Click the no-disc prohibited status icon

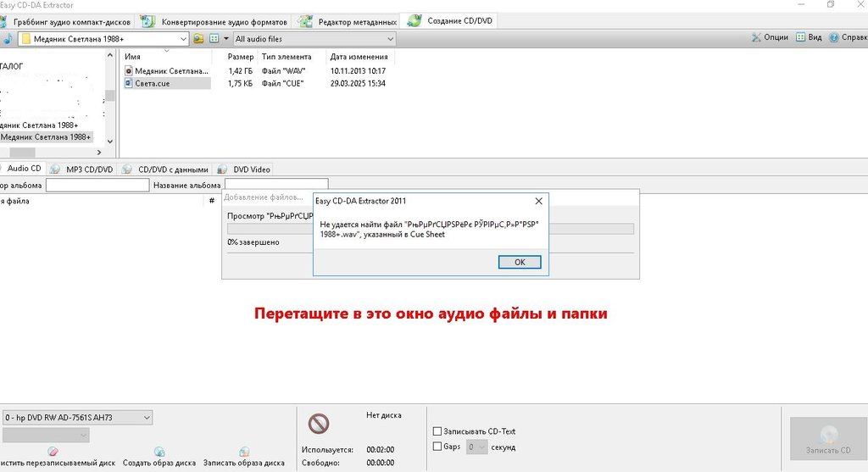(x=319, y=424)
